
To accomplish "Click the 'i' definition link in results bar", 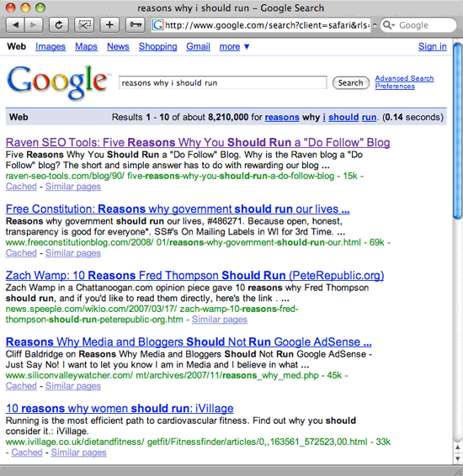I will coord(324,117).
